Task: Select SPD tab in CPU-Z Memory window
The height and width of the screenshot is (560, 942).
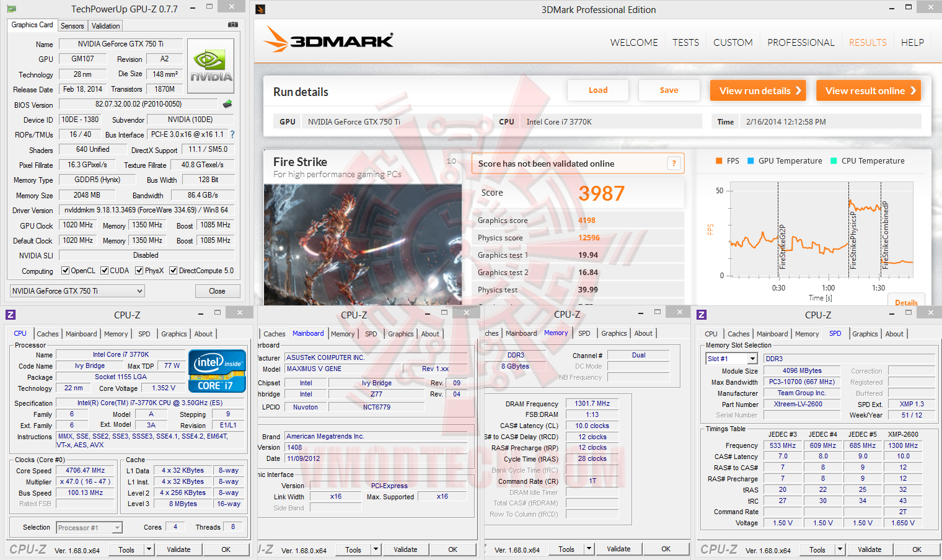Action: (x=584, y=333)
